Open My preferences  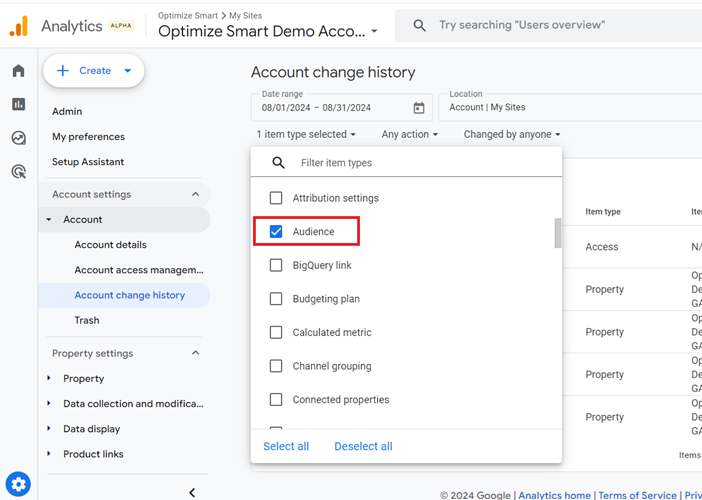(88, 137)
